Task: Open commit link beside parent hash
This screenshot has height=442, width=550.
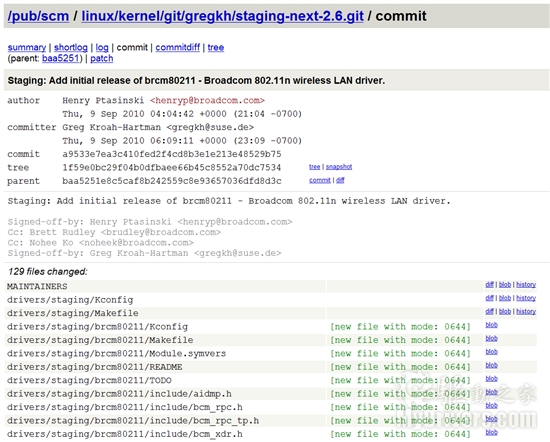Action: tap(320, 180)
